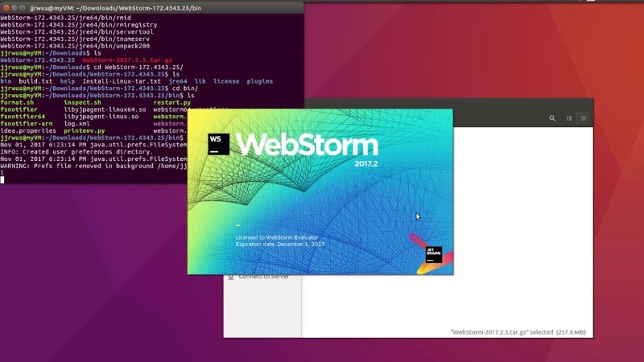
Task: Switch file manager to list view
Action: coord(569,118)
